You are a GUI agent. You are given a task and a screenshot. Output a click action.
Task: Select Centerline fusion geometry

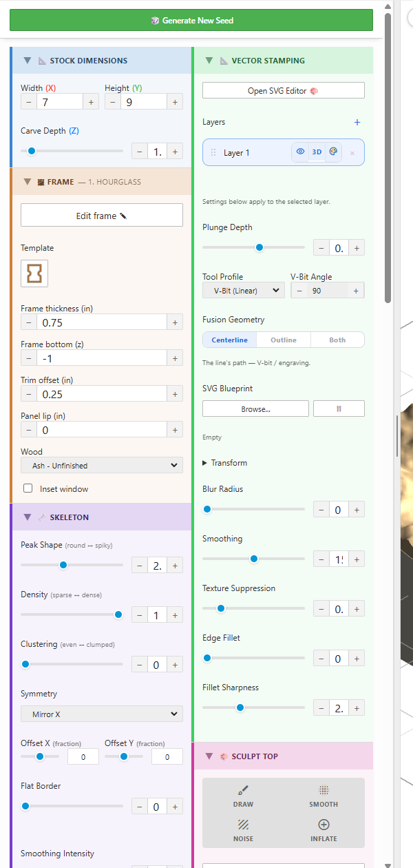(x=230, y=340)
